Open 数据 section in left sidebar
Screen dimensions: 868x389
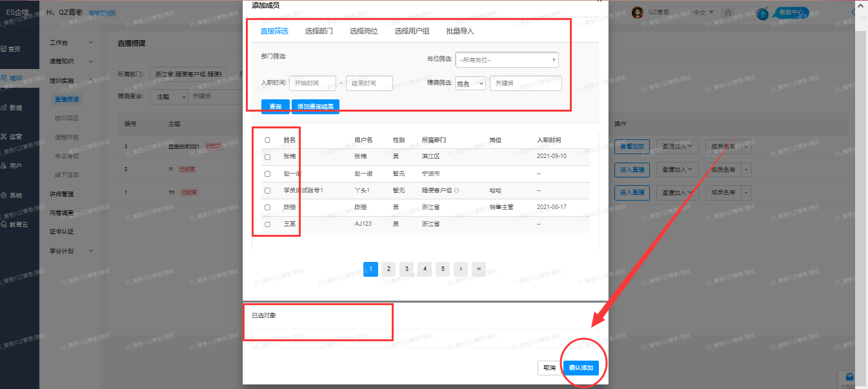click(x=12, y=108)
